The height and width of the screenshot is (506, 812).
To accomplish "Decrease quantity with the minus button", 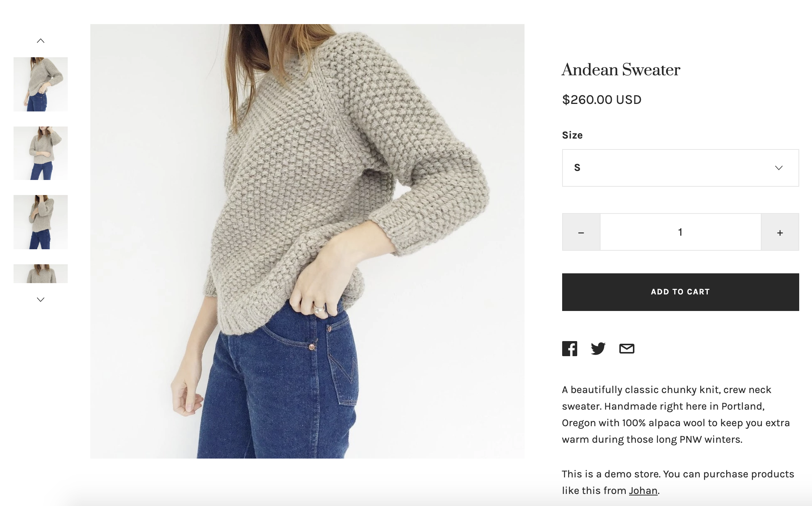I will 581,232.
